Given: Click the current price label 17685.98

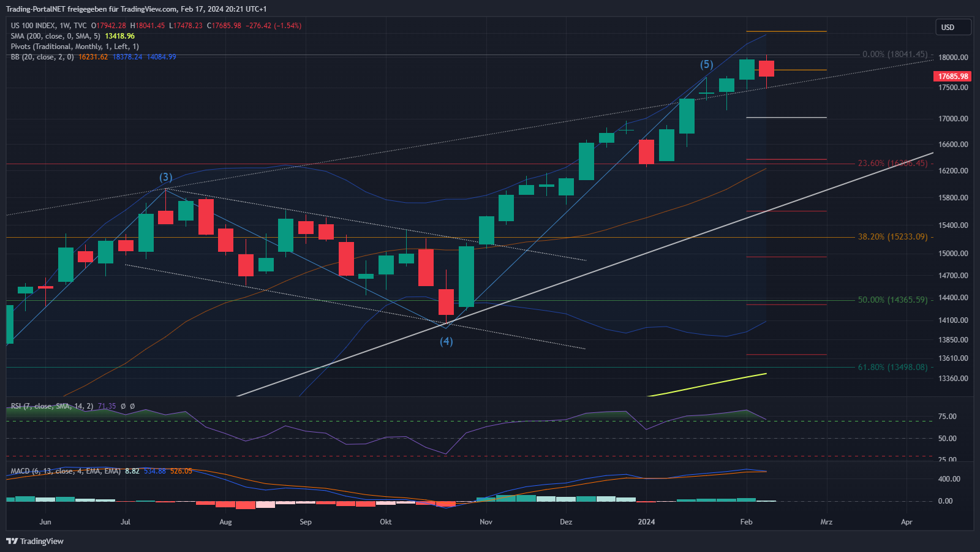Looking at the screenshot, I should point(953,77).
